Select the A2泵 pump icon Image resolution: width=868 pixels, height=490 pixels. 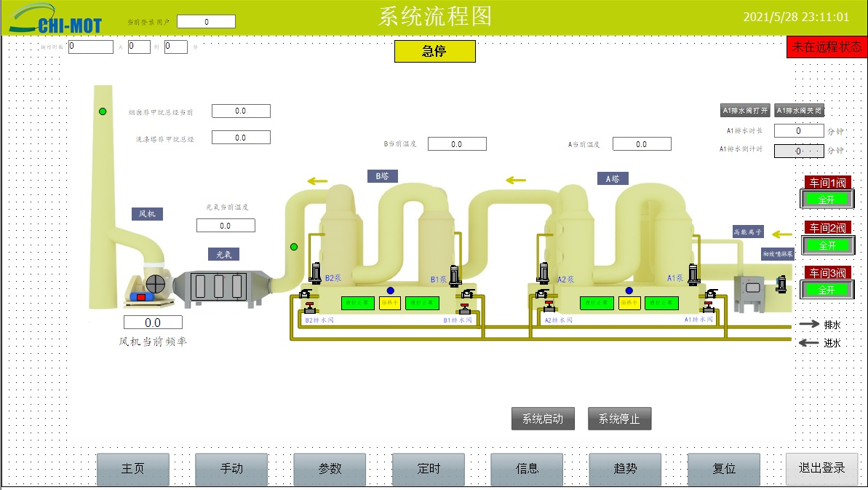click(x=544, y=274)
